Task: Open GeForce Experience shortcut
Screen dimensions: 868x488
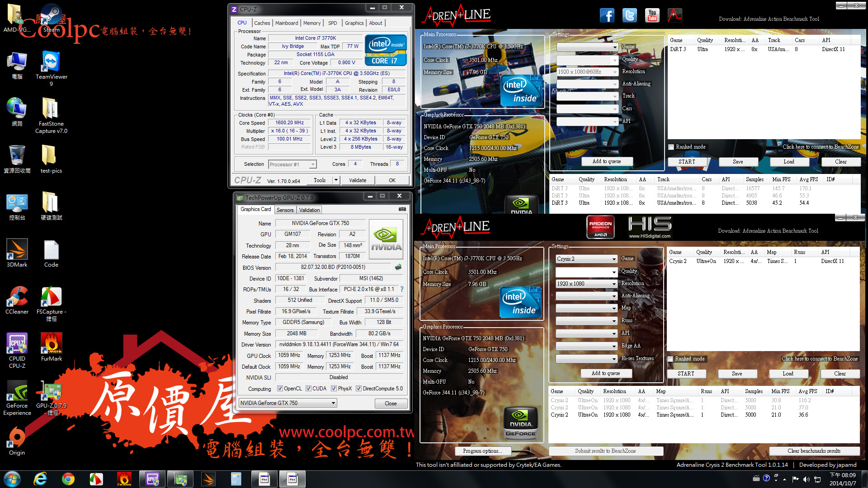Action: coord(17,398)
